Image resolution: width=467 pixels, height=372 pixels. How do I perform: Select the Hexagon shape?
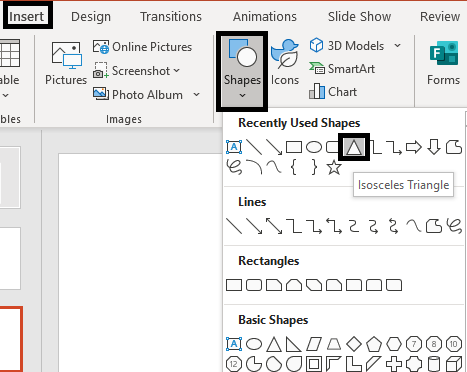(x=394, y=344)
